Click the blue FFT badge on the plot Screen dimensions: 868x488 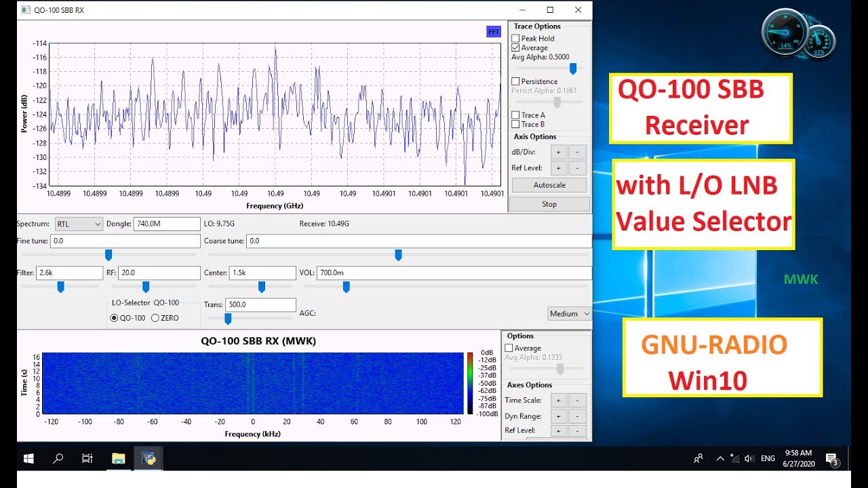coord(493,31)
